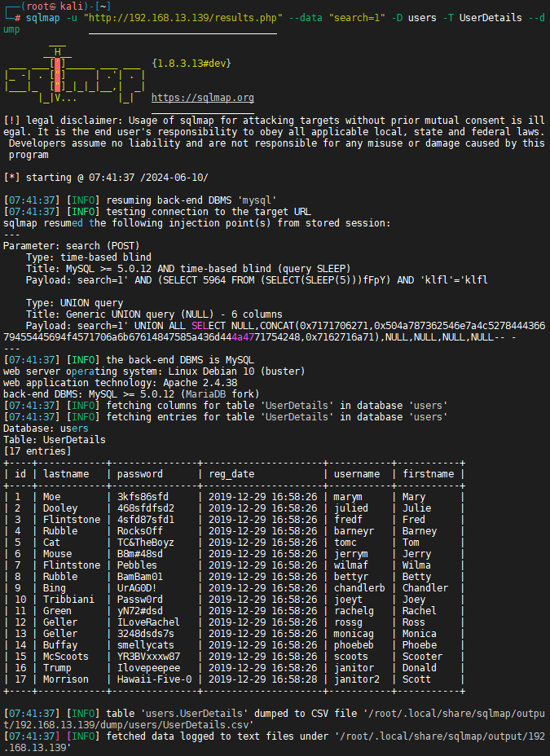
Task: Select the firstname column header
Action: 428,474
